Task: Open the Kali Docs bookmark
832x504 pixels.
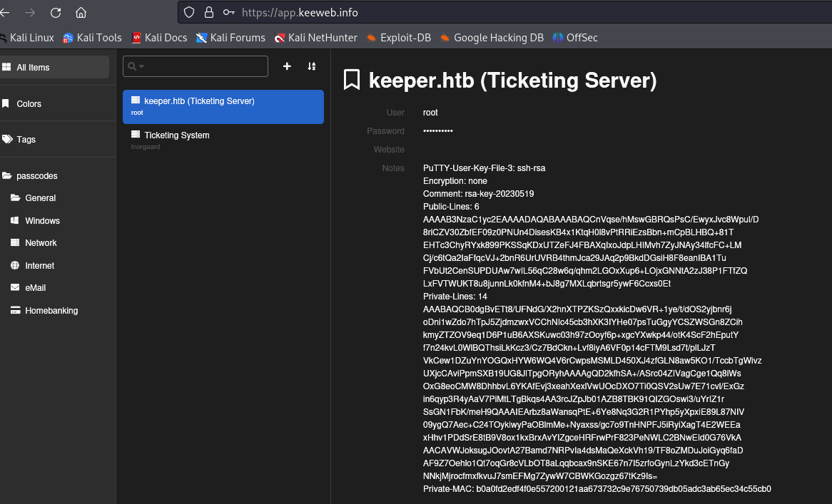Action: pos(159,38)
